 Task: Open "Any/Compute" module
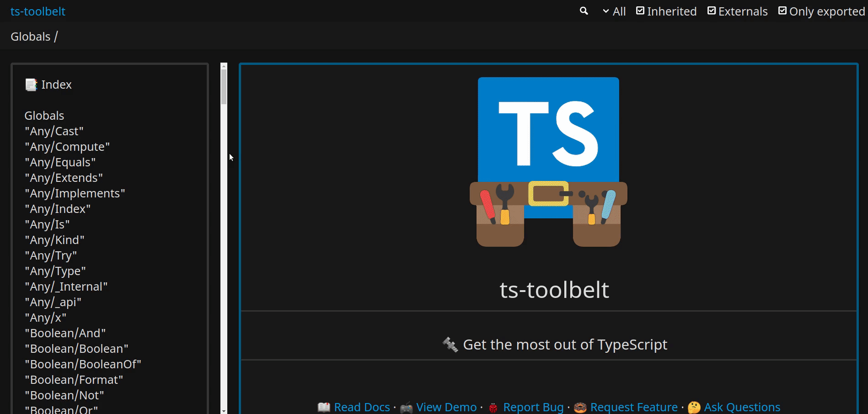(67, 147)
